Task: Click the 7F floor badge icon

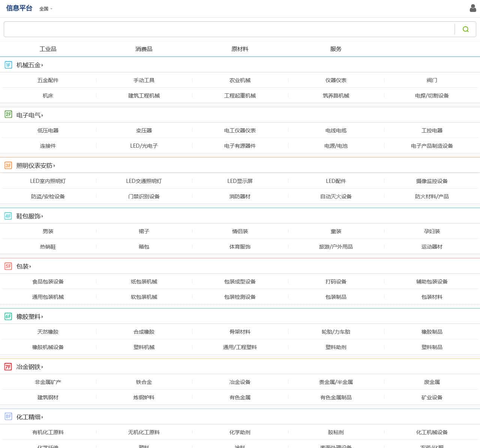Action: [x=8, y=367]
